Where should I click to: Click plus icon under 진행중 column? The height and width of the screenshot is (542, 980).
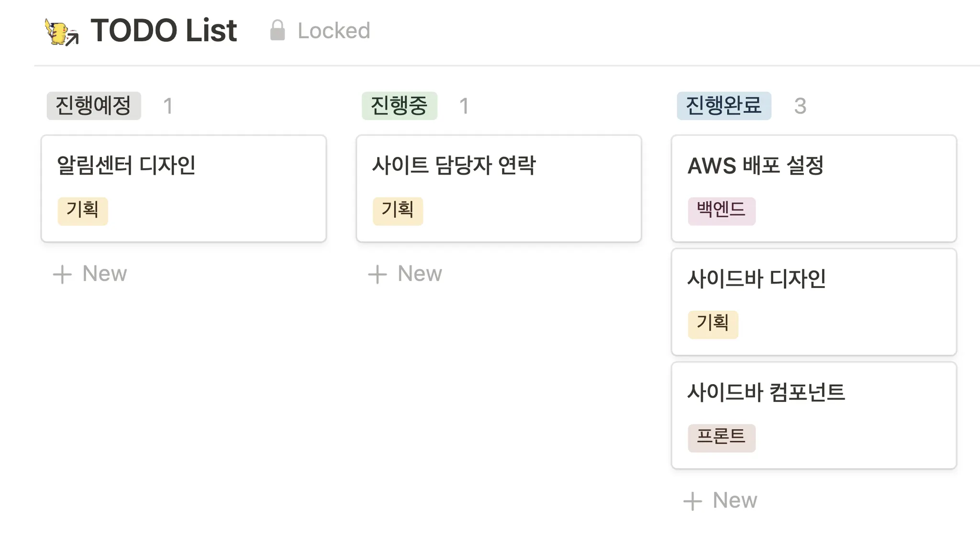click(x=377, y=275)
